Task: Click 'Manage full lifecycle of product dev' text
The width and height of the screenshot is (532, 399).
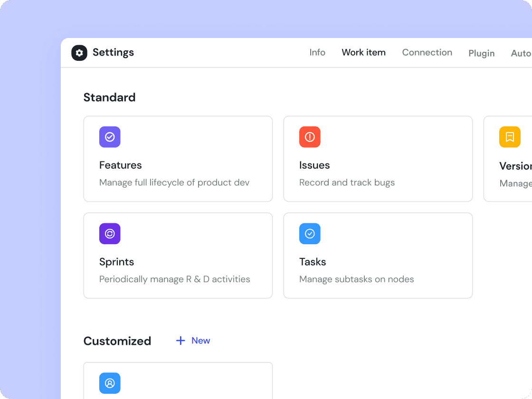Action: pos(174,182)
